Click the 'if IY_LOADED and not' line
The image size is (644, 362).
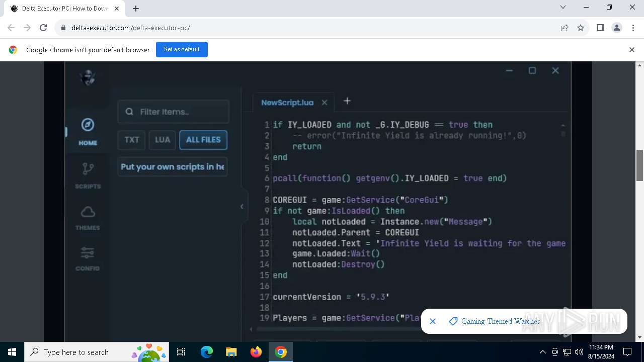coord(383,125)
